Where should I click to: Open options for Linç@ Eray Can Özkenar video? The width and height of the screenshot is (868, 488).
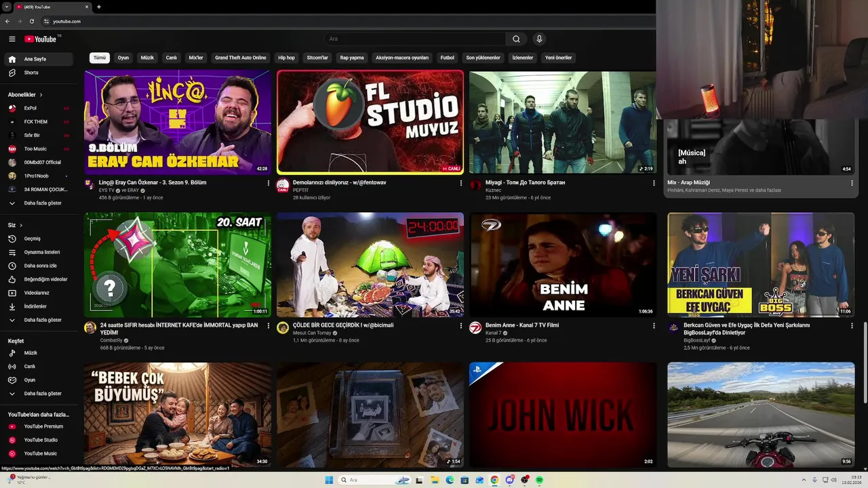point(269,183)
